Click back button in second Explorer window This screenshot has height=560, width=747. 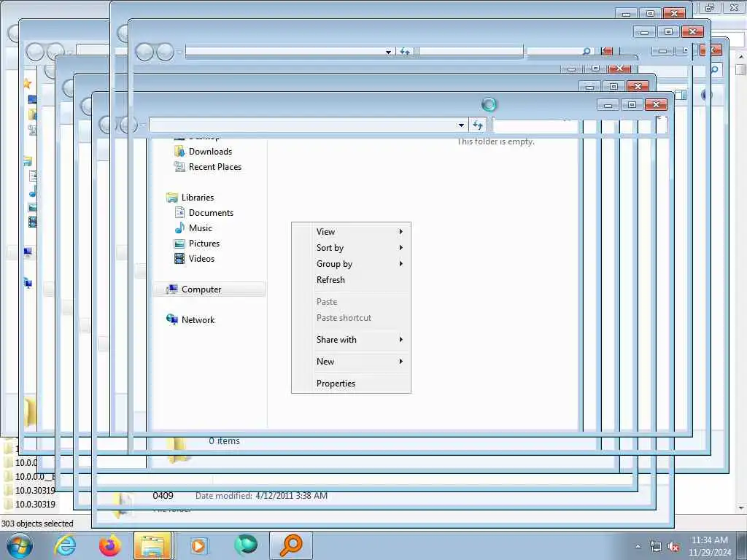tap(144, 52)
